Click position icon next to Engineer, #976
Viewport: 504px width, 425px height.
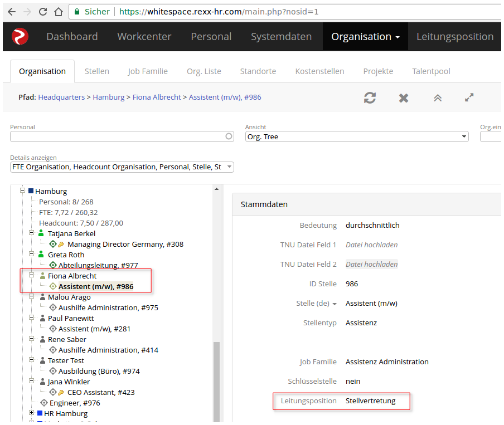44,403
